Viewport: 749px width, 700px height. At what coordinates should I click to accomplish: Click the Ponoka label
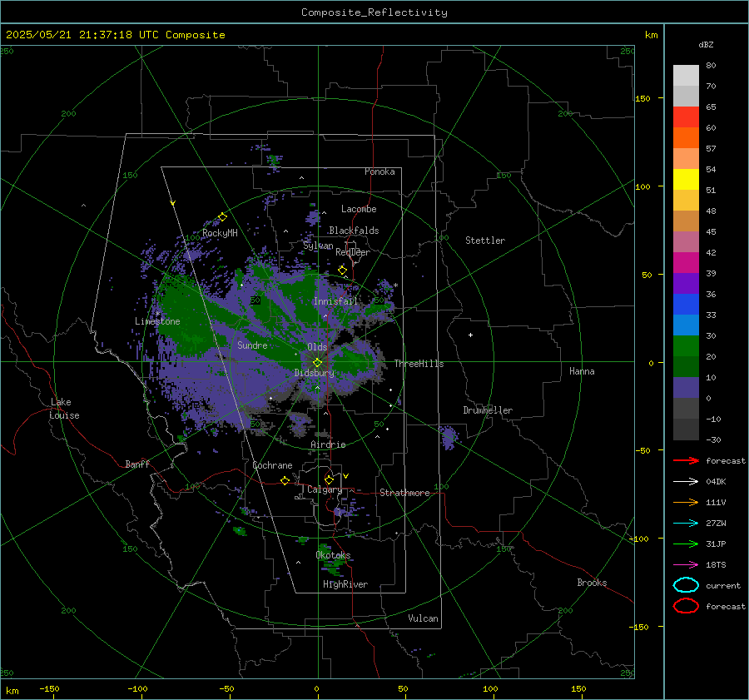pyautogui.click(x=379, y=172)
